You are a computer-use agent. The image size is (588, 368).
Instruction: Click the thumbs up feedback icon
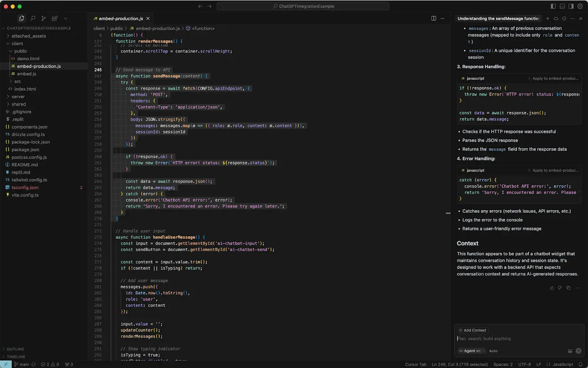pos(552,288)
